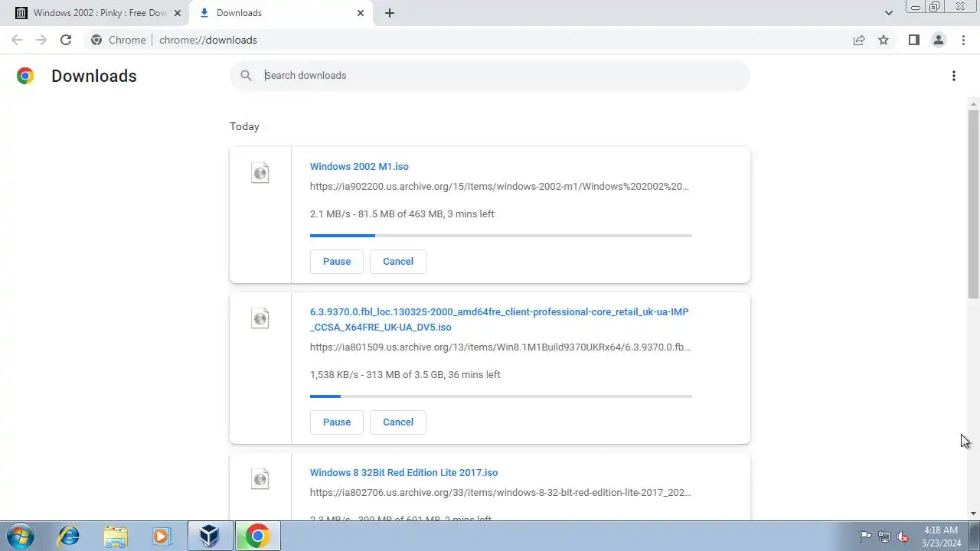Pause the Windows 2002 M1.iso download
Image resolution: width=980 pixels, height=551 pixels.
click(x=337, y=261)
